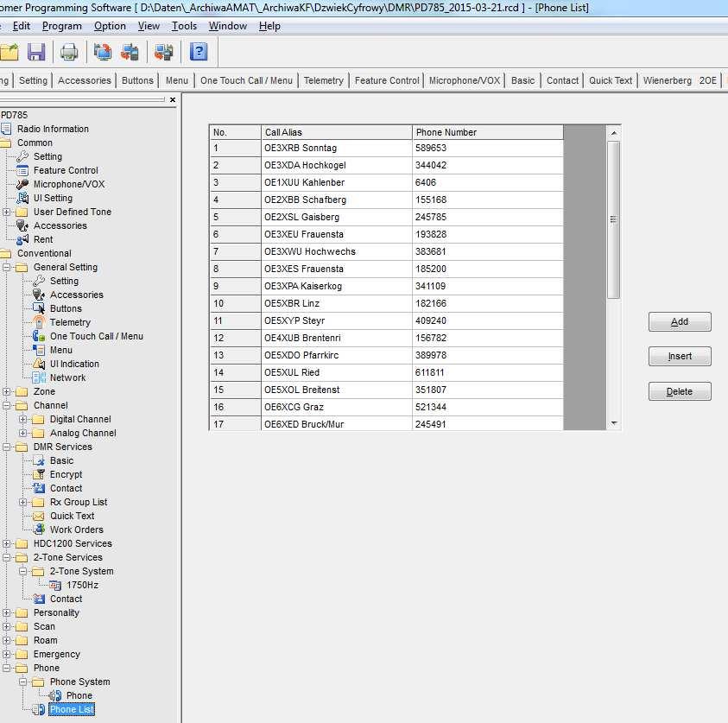Select the OE6XCG Graz alias cell
The height and width of the screenshot is (723, 728).
[337, 407]
